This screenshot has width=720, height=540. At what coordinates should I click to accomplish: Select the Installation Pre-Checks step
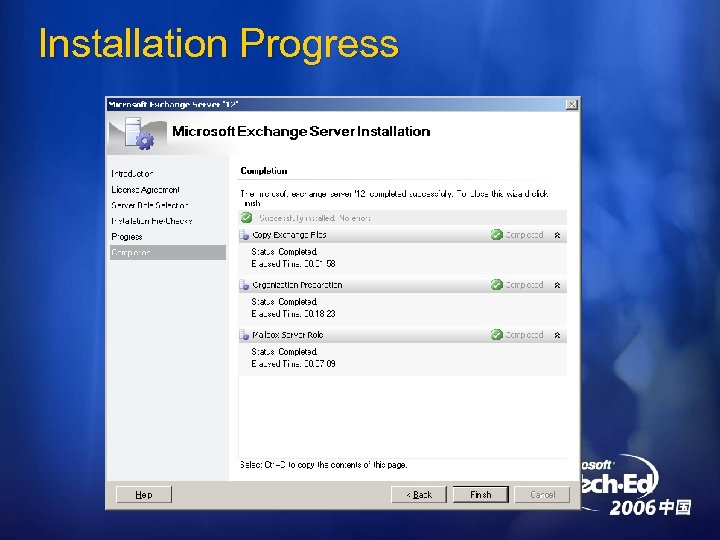pyautogui.click(x=152, y=221)
